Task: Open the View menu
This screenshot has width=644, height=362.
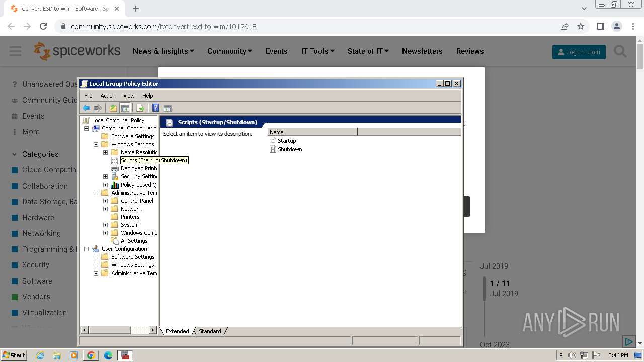Action: [129, 96]
